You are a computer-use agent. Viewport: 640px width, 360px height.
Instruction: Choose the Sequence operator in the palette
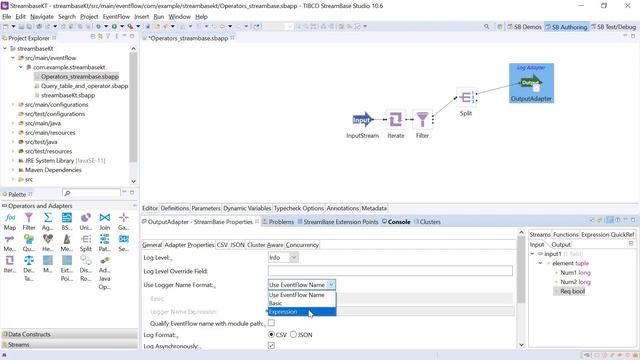(123, 243)
